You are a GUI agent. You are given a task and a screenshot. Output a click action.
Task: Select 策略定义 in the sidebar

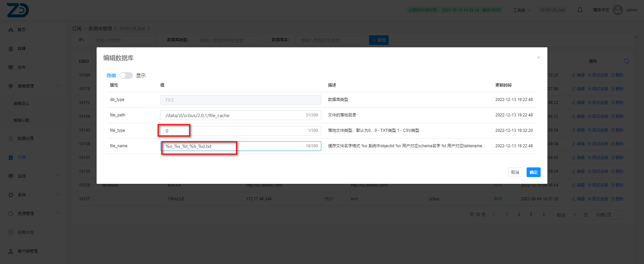pos(21,104)
